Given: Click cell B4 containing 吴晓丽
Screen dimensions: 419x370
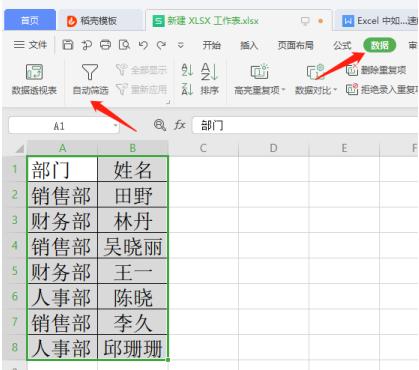Looking at the screenshot, I should coord(133,246).
